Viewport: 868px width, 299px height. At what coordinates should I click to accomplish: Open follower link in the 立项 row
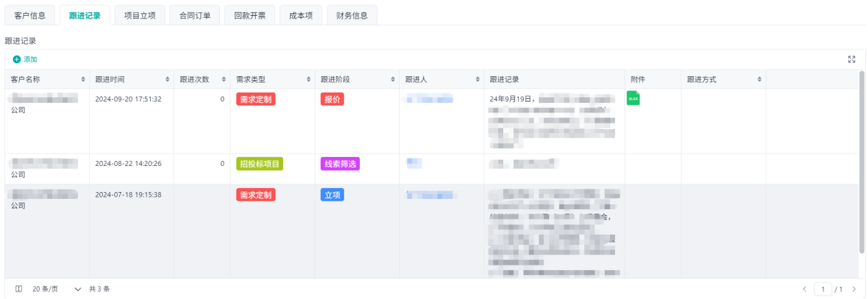click(432, 195)
